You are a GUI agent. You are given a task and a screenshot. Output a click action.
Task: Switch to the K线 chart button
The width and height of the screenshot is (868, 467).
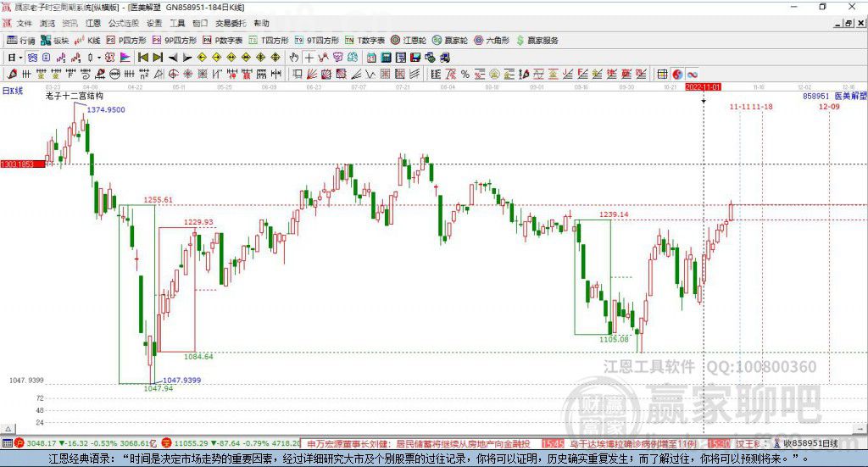87,41
